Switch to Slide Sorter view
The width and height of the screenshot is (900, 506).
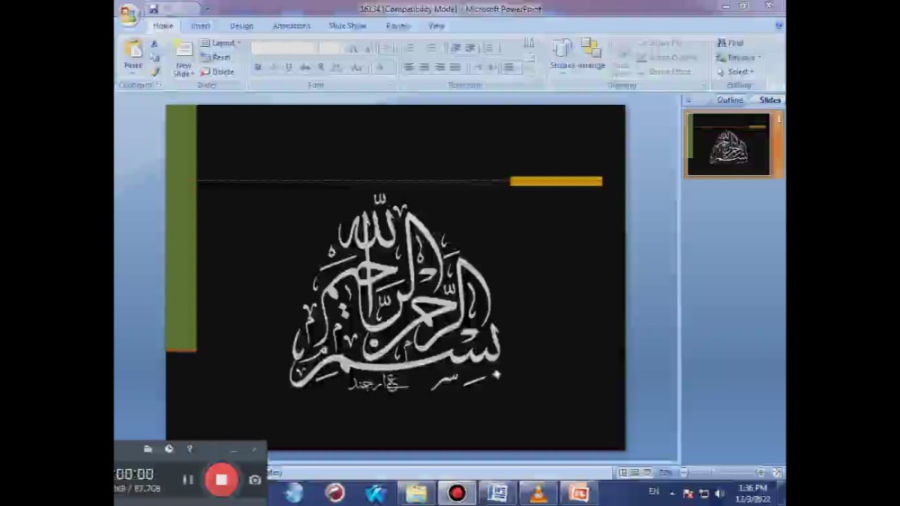(x=635, y=473)
